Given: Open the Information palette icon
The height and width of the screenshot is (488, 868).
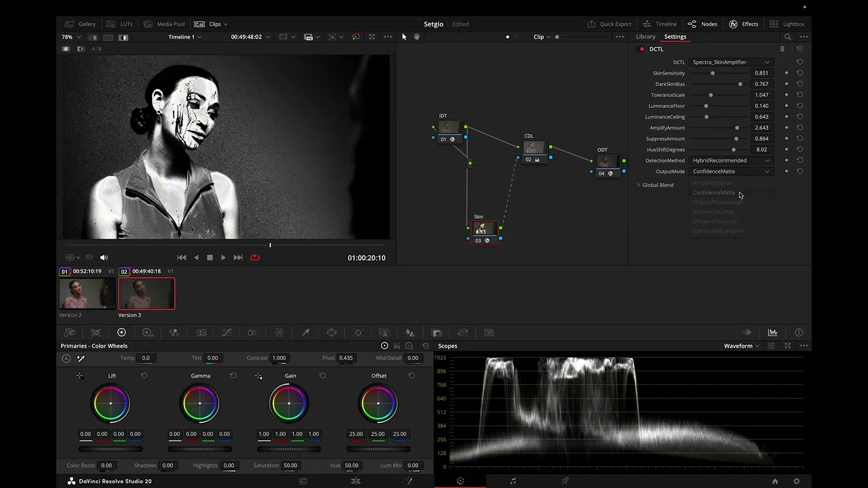Looking at the screenshot, I should [799, 333].
